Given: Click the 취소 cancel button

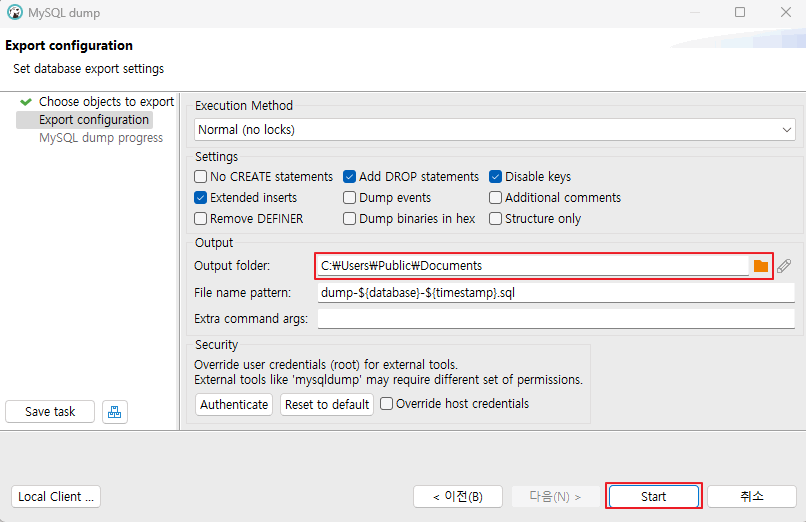Looking at the screenshot, I should tap(752, 497).
